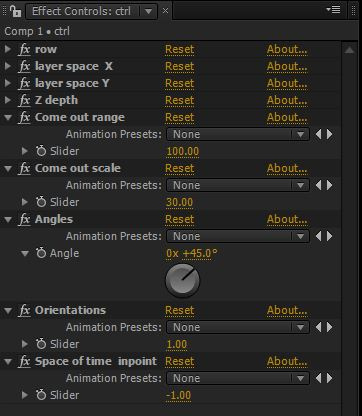Open Animation Presets dropdown under Orientations
The image size is (362, 416).
tap(238, 327)
